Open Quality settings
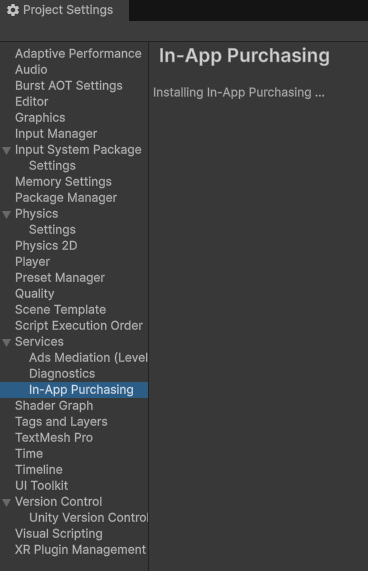Image resolution: width=368 pixels, height=571 pixels. coord(35,294)
